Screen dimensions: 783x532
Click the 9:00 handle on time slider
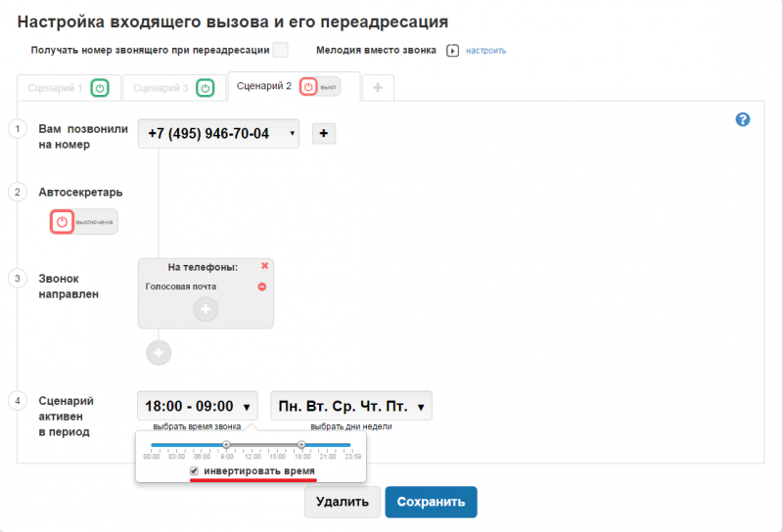226,444
